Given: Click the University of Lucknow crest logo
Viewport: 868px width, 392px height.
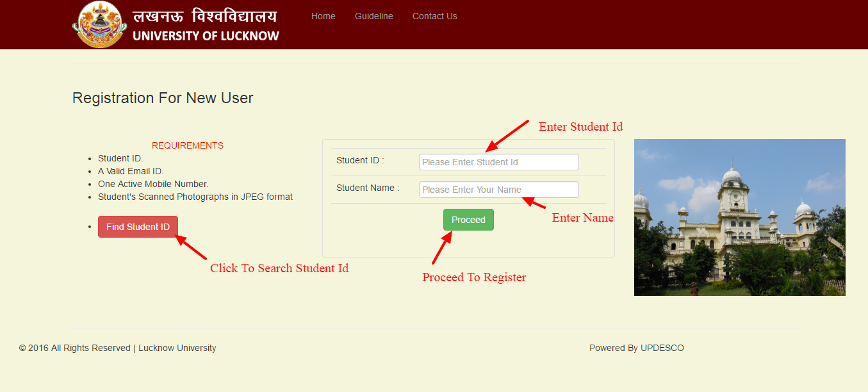Looking at the screenshot, I should point(99,24).
